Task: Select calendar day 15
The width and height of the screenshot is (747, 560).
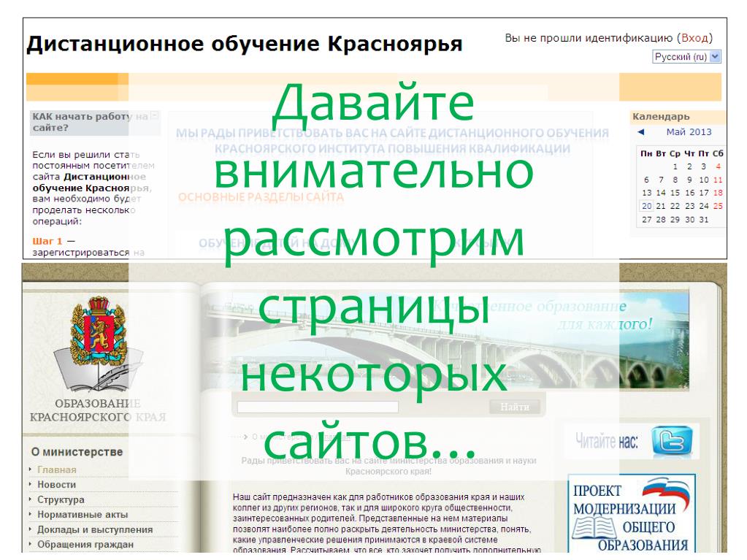Action: (x=675, y=193)
